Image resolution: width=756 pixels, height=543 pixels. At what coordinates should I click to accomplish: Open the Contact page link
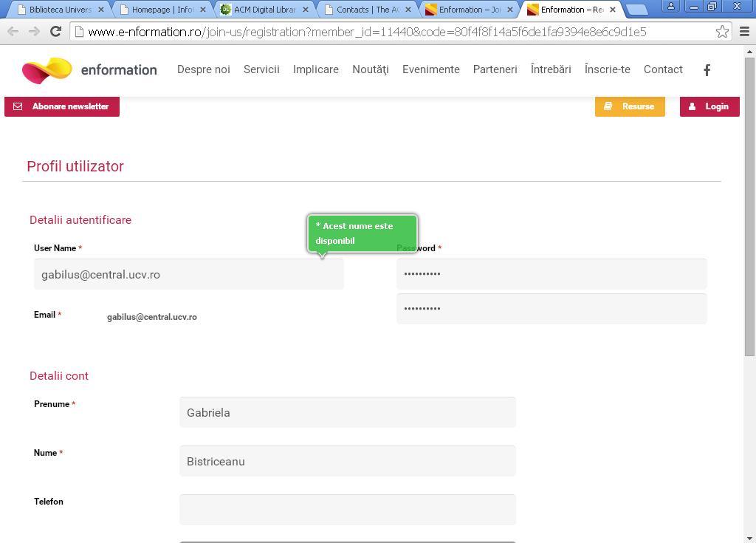pos(663,69)
